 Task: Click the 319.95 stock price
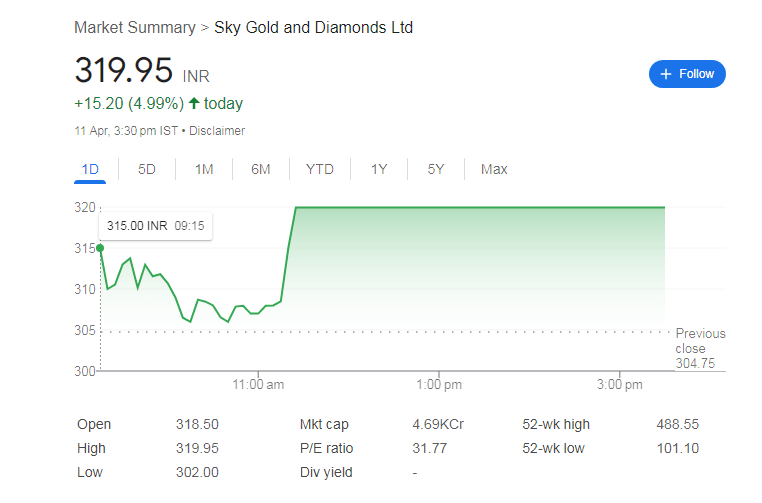point(124,71)
